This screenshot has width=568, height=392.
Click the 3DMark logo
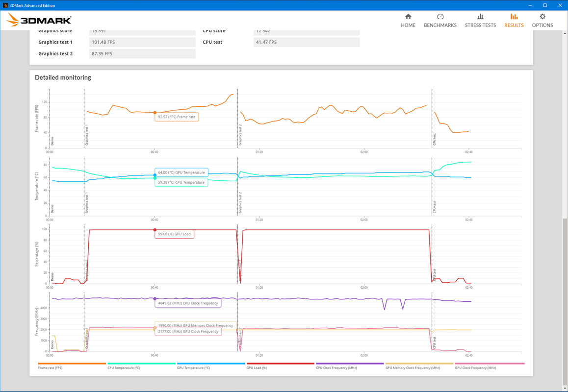(x=39, y=20)
